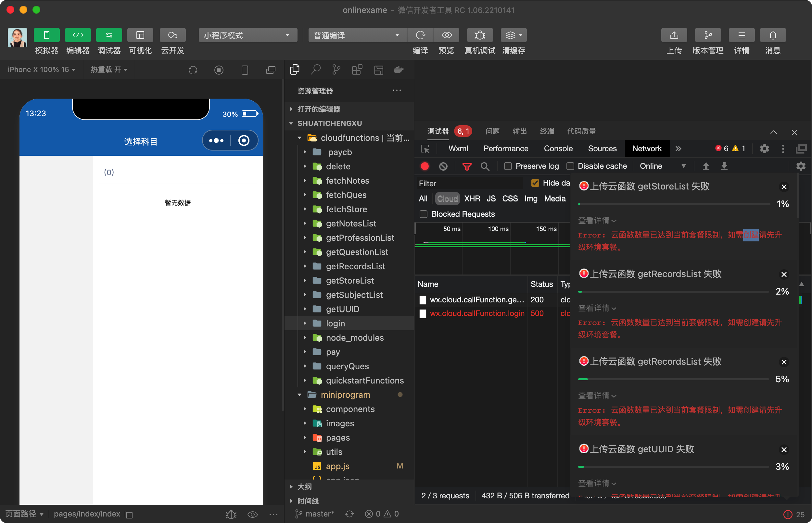Toggle the Disable cache checkbox
Viewport: 812px width, 523px height.
click(570, 166)
